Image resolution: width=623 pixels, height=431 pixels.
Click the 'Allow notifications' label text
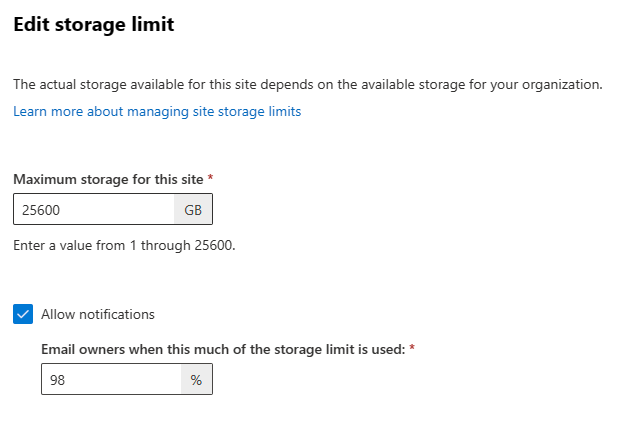[97, 314]
